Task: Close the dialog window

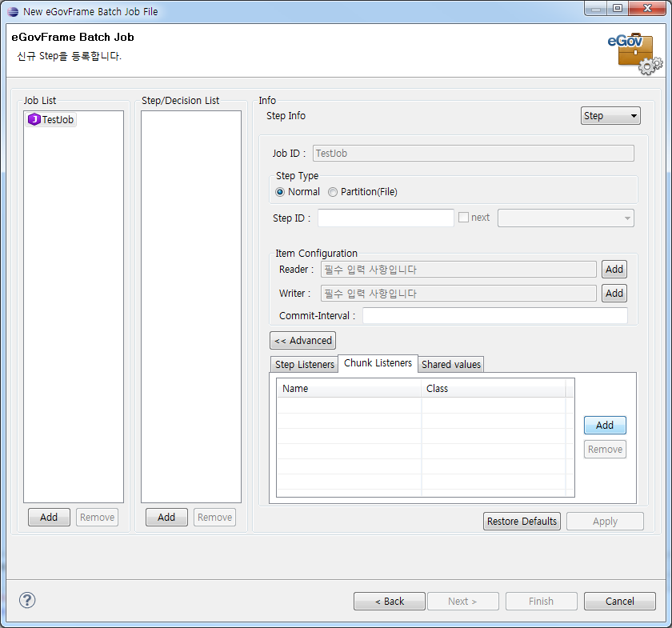Action: pos(647,9)
